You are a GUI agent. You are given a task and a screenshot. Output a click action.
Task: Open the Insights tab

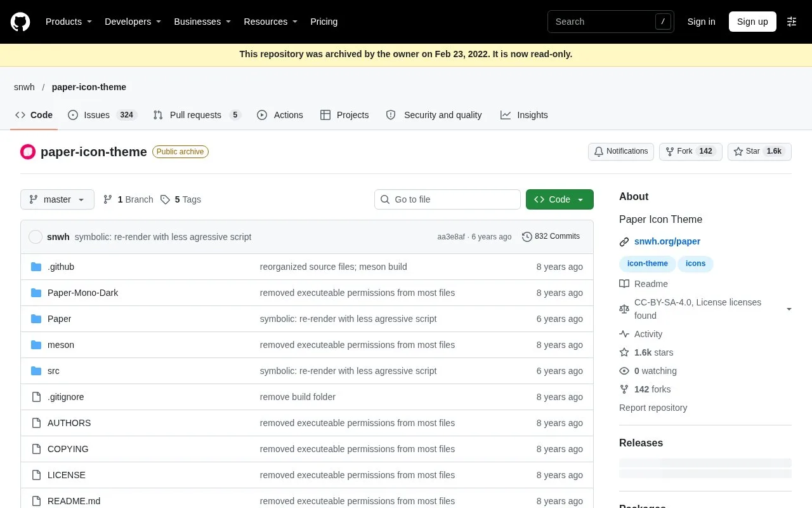click(x=524, y=115)
